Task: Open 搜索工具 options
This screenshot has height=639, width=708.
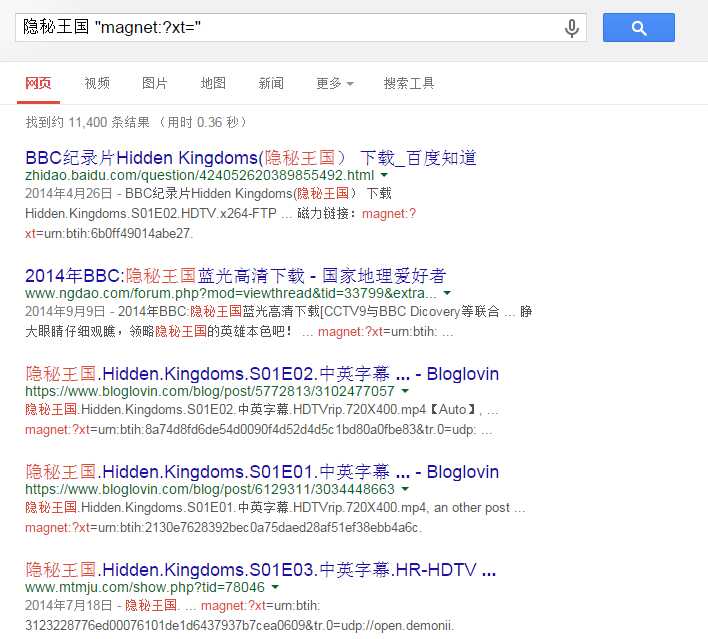Action: tap(409, 83)
